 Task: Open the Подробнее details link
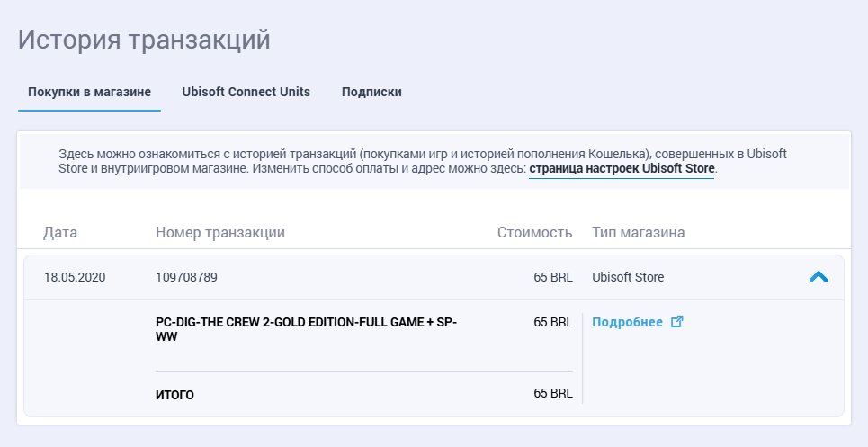(627, 322)
